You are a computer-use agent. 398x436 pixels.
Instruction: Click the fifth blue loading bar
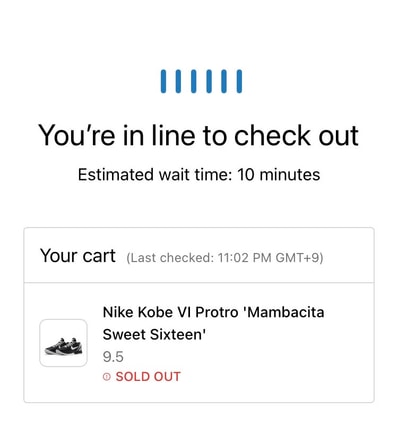click(x=224, y=81)
